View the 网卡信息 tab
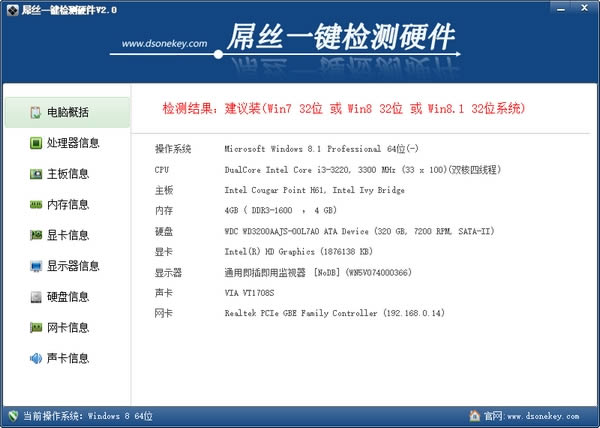 tap(67, 327)
